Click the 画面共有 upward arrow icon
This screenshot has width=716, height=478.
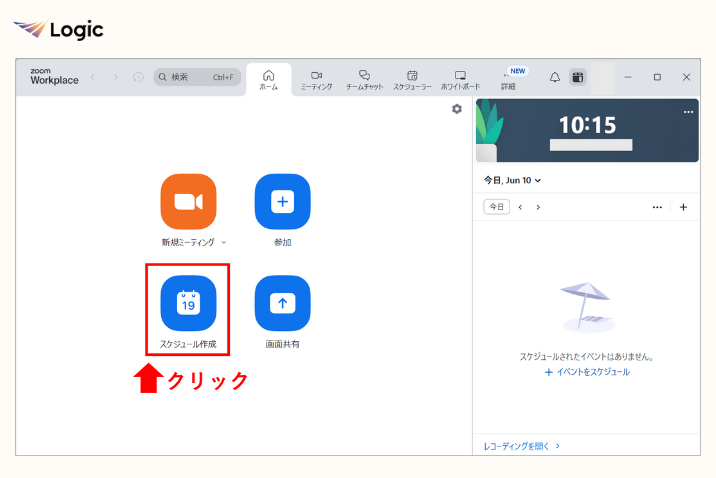[282, 303]
